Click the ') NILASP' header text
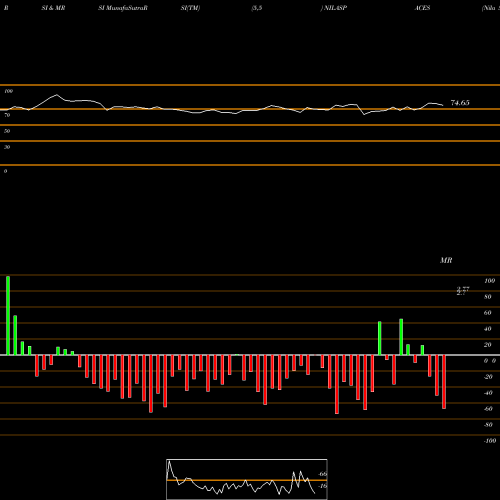Viewport: 500px width, 500px height. coord(334,8)
